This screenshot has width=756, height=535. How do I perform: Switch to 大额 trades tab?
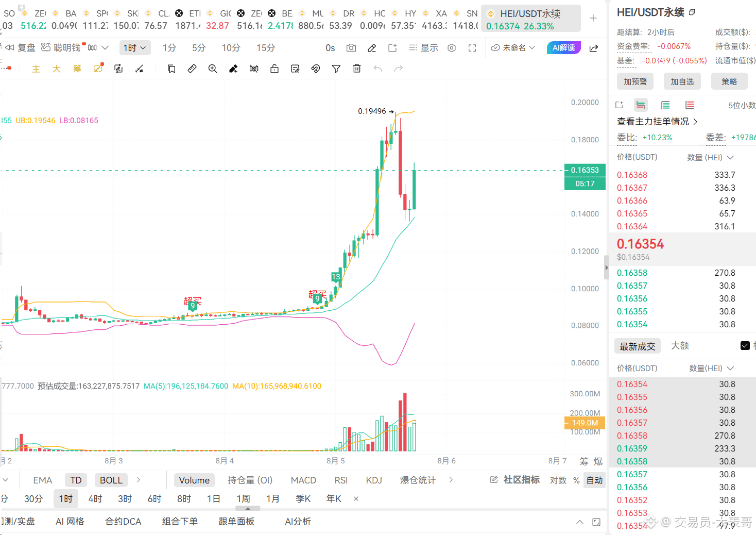(680, 346)
